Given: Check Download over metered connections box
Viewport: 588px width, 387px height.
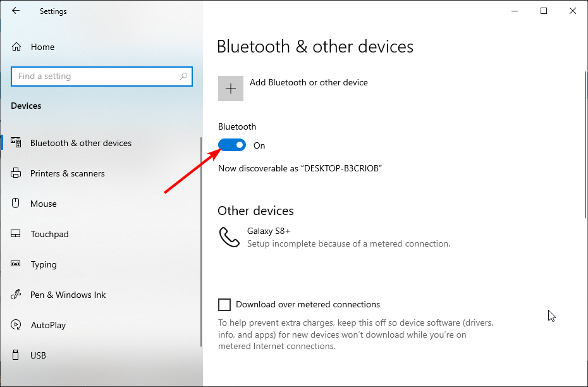Looking at the screenshot, I should pyautogui.click(x=224, y=305).
